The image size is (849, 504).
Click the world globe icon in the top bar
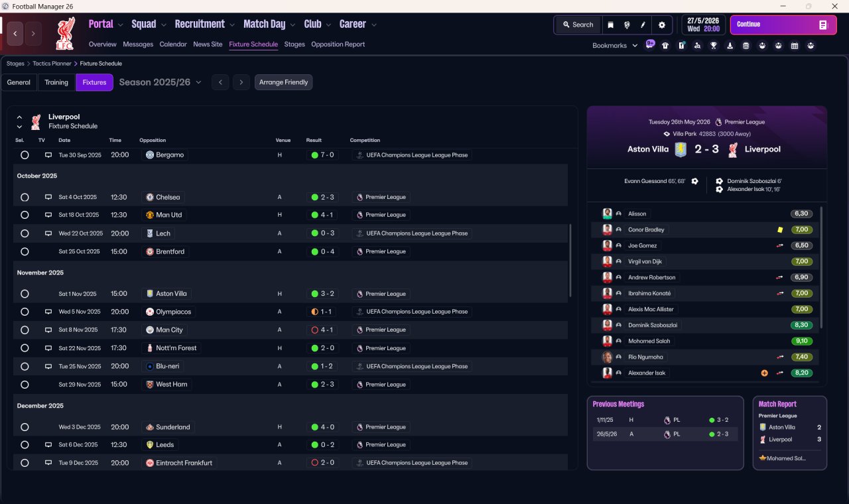(627, 25)
